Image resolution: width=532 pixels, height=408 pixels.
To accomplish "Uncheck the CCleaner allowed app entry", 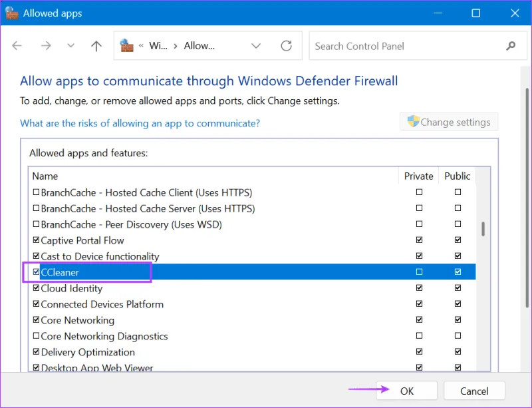I will 36,272.
